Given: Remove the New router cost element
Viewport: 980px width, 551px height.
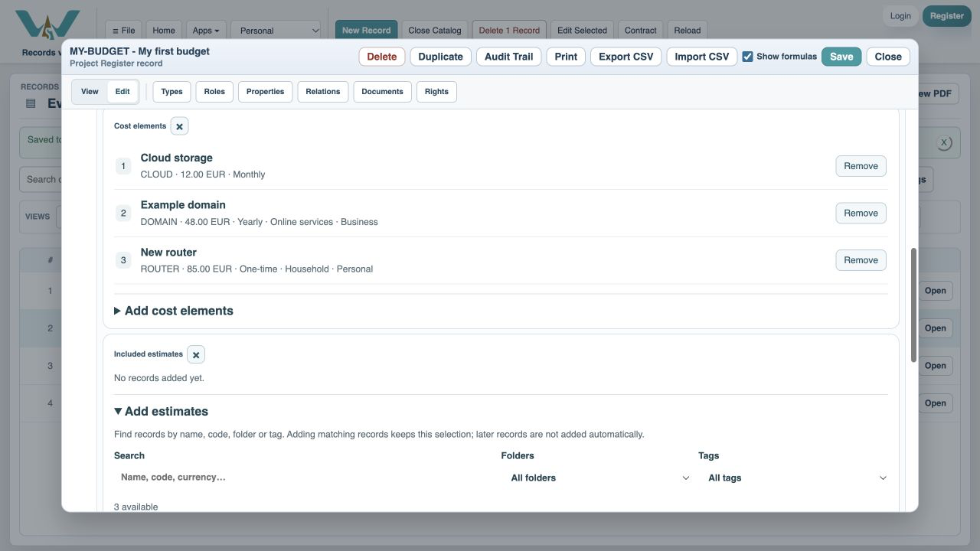Looking at the screenshot, I should pyautogui.click(x=861, y=260).
